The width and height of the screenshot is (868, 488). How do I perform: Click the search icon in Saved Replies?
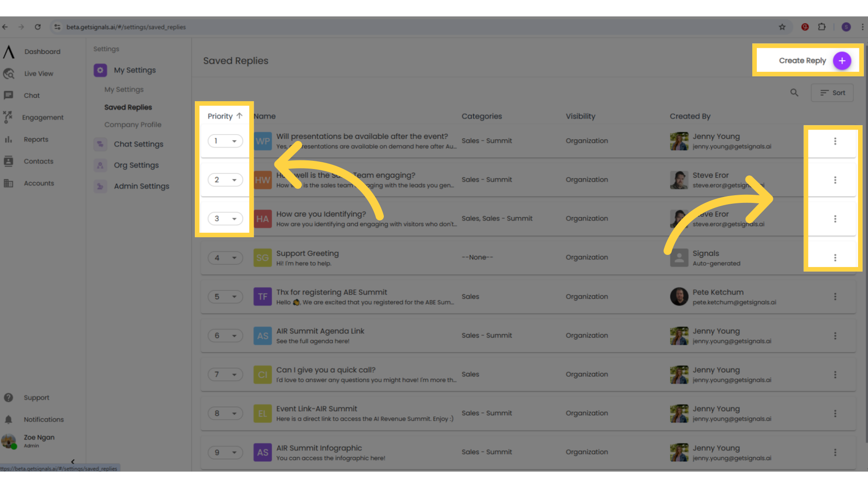point(794,92)
